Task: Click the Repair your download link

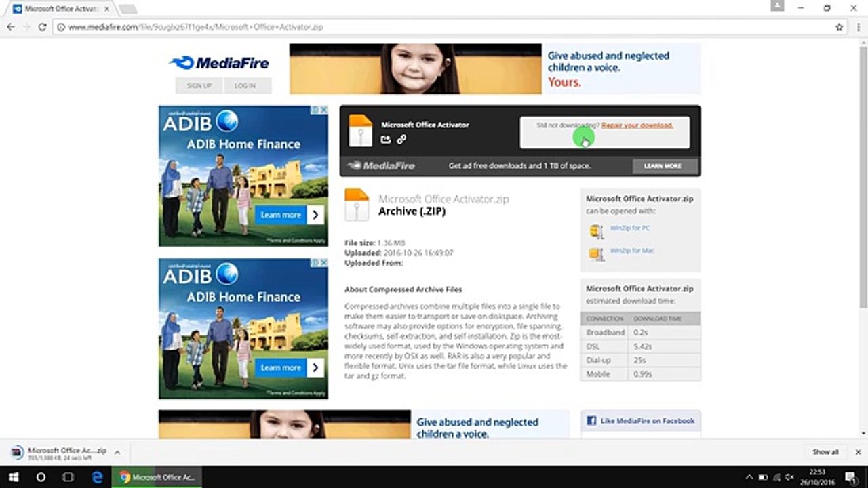Action: tap(637, 125)
